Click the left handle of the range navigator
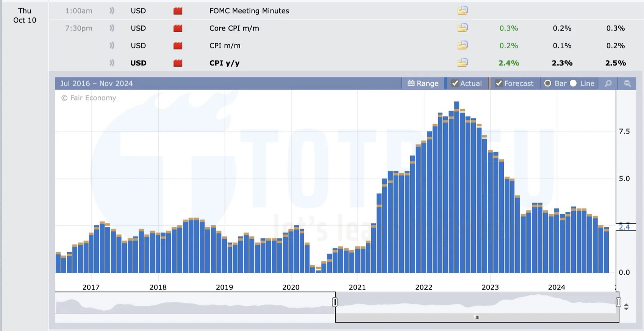 335,302
